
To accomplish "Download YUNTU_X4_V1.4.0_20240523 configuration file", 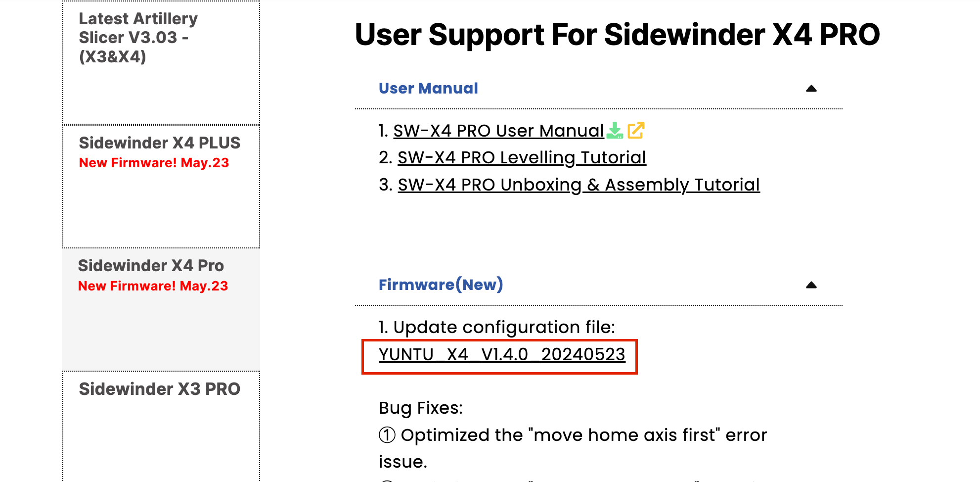I will (502, 355).
